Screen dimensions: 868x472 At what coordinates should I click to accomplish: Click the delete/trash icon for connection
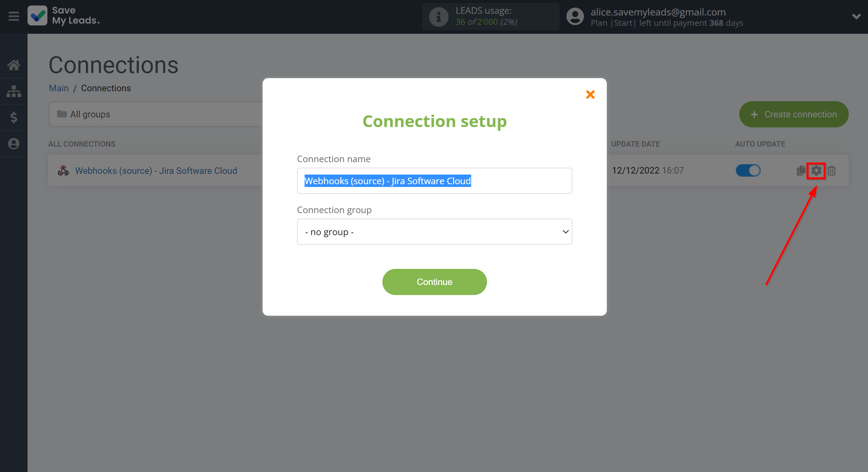832,170
